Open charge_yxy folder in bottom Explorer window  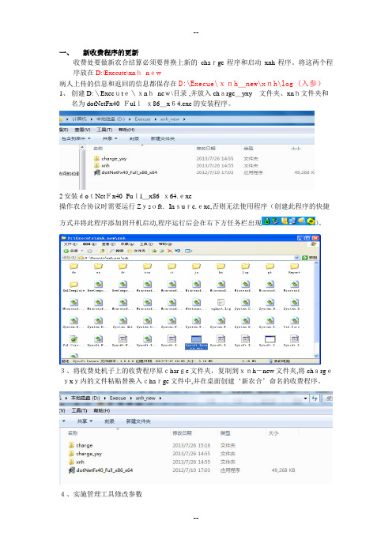coord(85,454)
